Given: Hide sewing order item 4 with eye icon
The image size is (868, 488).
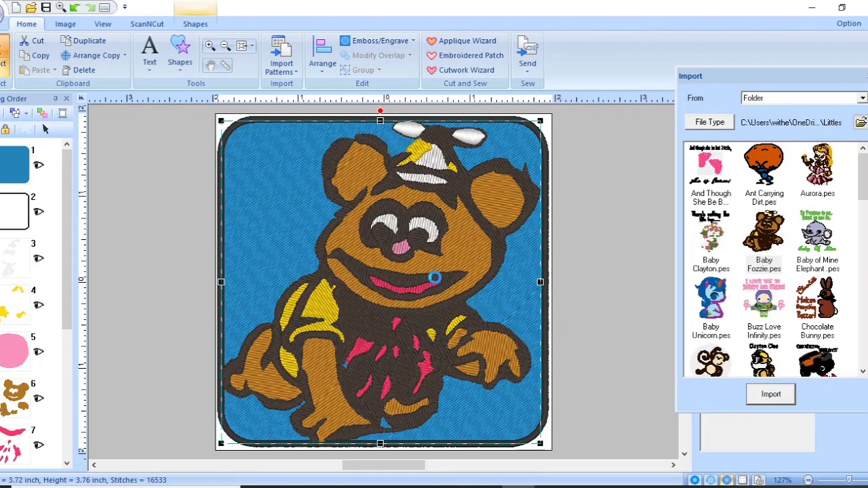Looking at the screenshot, I should pyautogui.click(x=39, y=305).
